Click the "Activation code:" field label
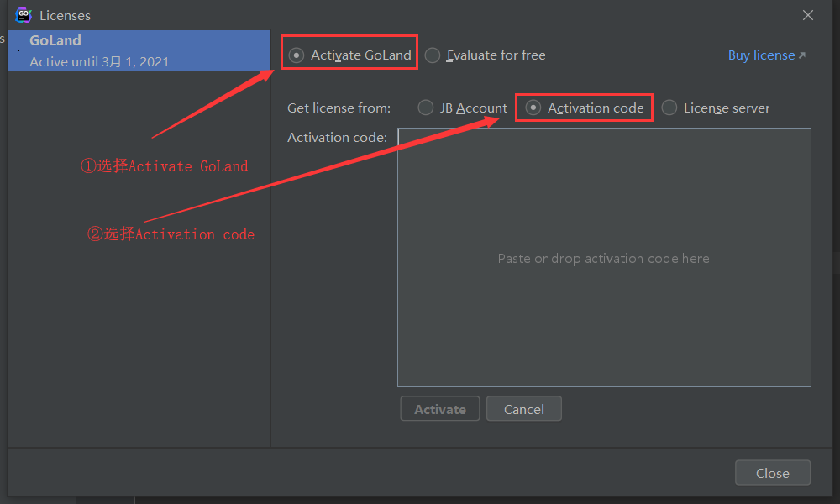Image resolution: width=840 pixels, height=504 pixels. [x=337, y=137]
